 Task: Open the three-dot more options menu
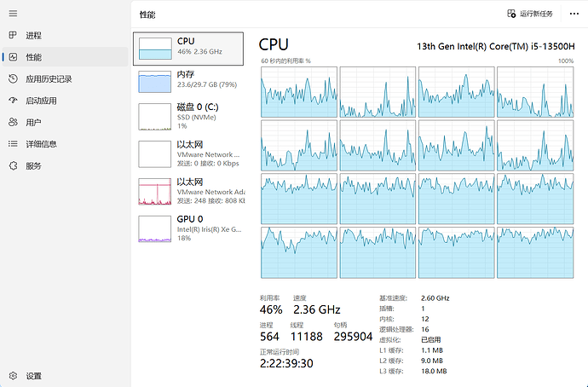(x=574, y=14)
